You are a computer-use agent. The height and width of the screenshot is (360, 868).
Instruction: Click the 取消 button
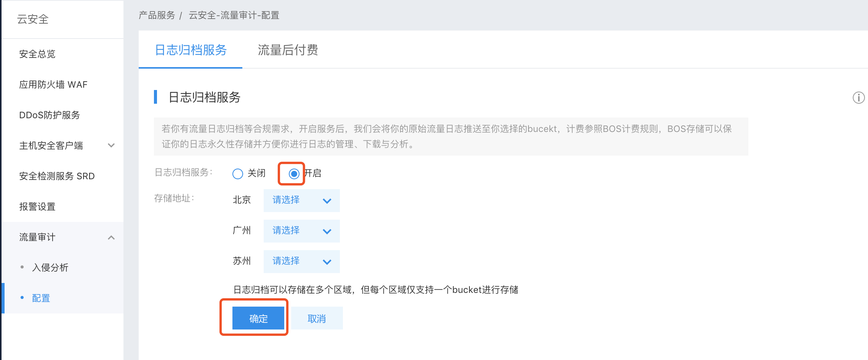[x=317, y=318]
